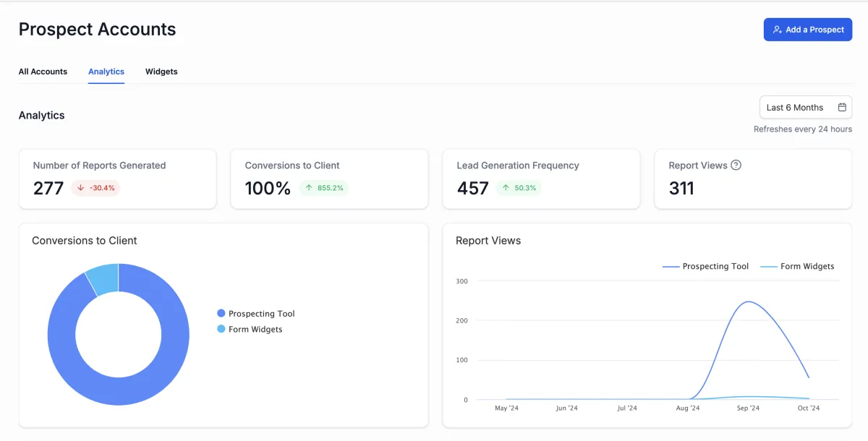Screen dimensions: 868x441
Task: Switch to the All Accounts tab
Action: [x=43, y=72]
